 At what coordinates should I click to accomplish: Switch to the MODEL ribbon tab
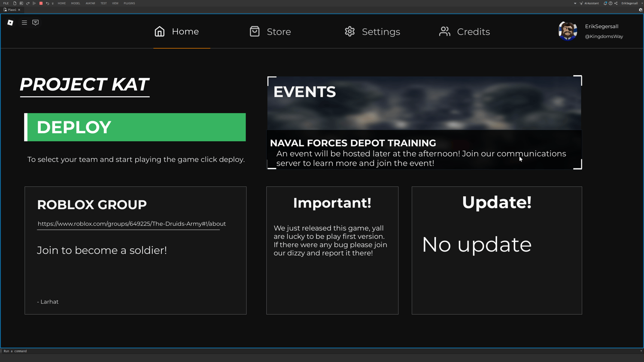[76, 3]
